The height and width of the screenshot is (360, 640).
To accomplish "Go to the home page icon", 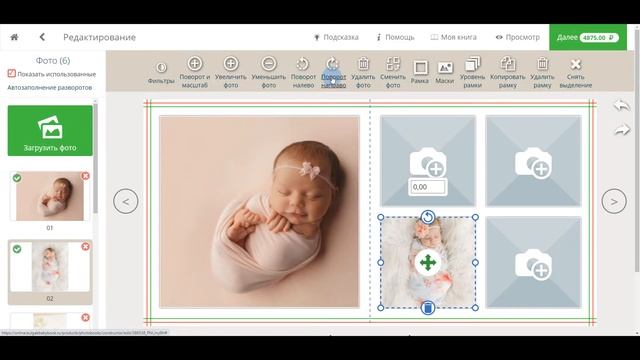I will pyautogui.click(x=14, y=37).
